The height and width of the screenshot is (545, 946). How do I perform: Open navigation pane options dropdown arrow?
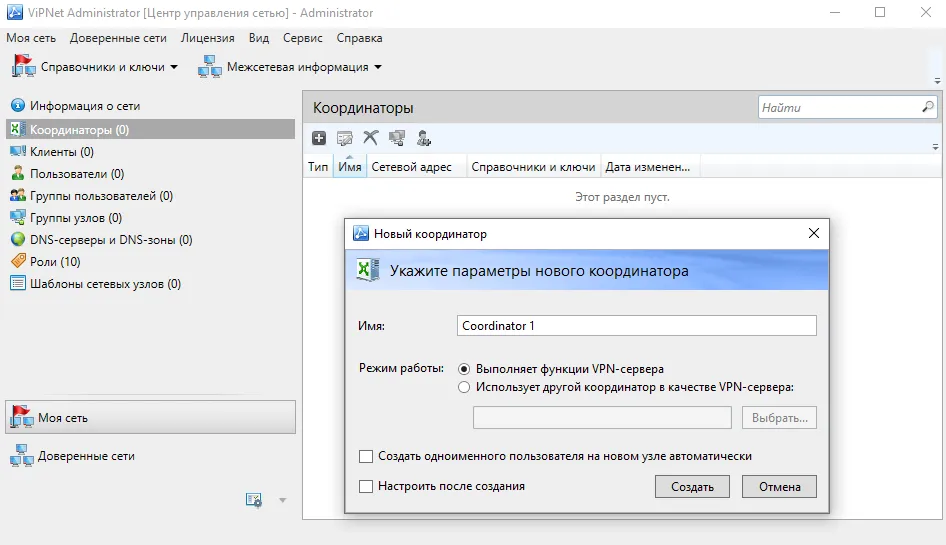pyautogui.click(x=282, y=500)
